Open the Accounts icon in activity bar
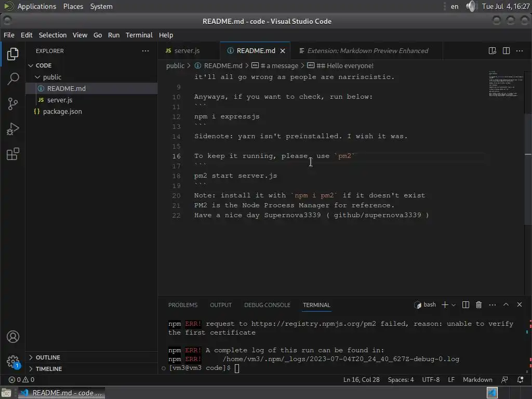The height and width of the screenshot is (399, 532). (13, 337)
